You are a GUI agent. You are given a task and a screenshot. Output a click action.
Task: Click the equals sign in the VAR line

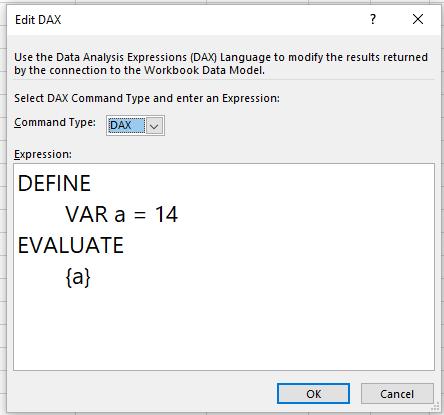[x=140, y=215]
